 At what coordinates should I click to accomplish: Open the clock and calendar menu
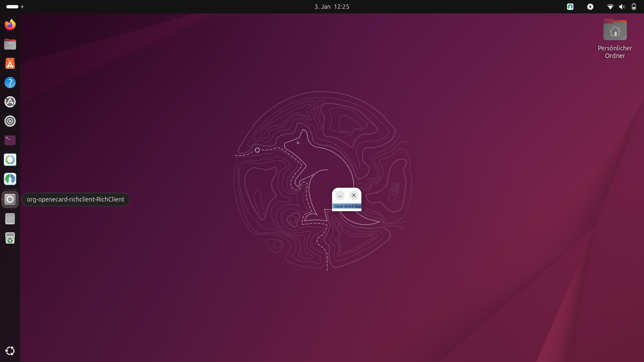pos(331,7)
